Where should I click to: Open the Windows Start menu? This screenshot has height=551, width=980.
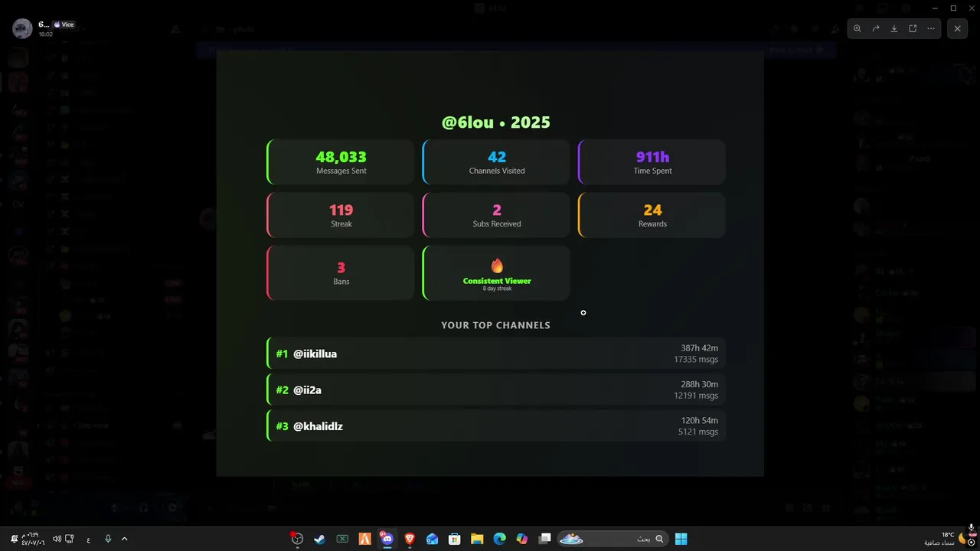click(x=681, y=539)
